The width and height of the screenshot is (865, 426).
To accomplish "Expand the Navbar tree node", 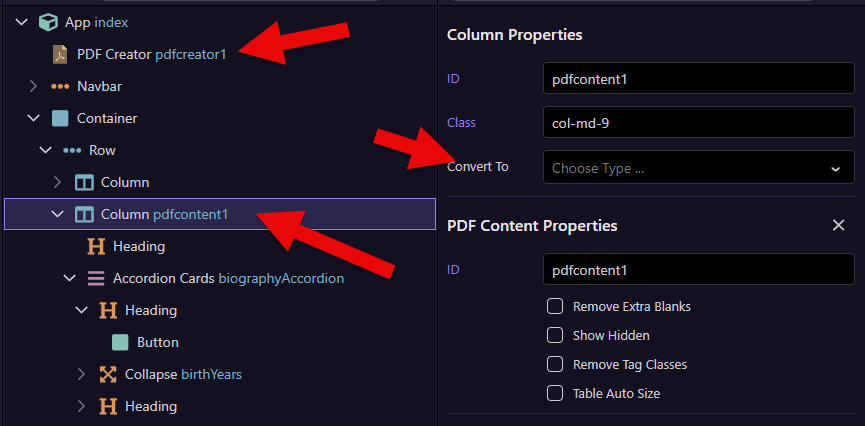I will click(x=33, y=87).
